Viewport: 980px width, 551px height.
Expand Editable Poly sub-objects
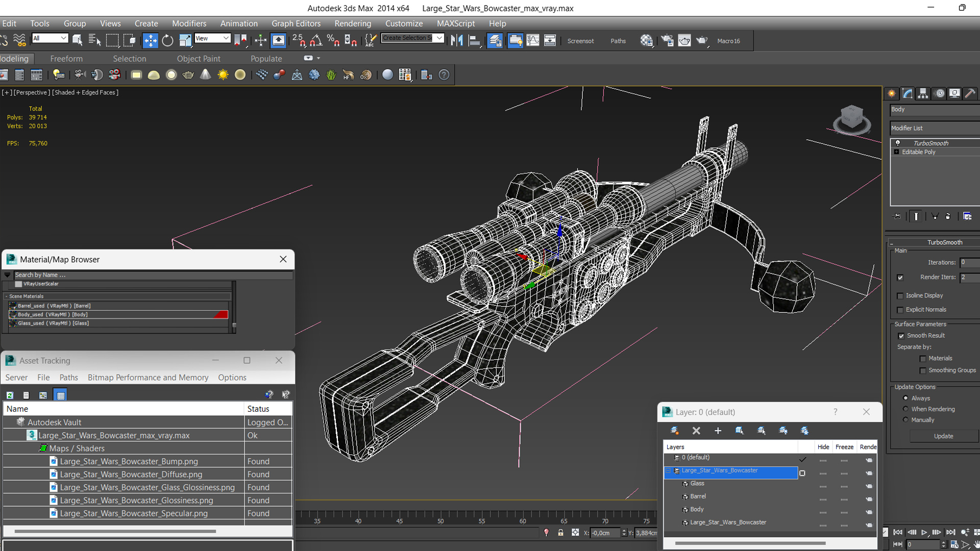(x=896, y=152)
